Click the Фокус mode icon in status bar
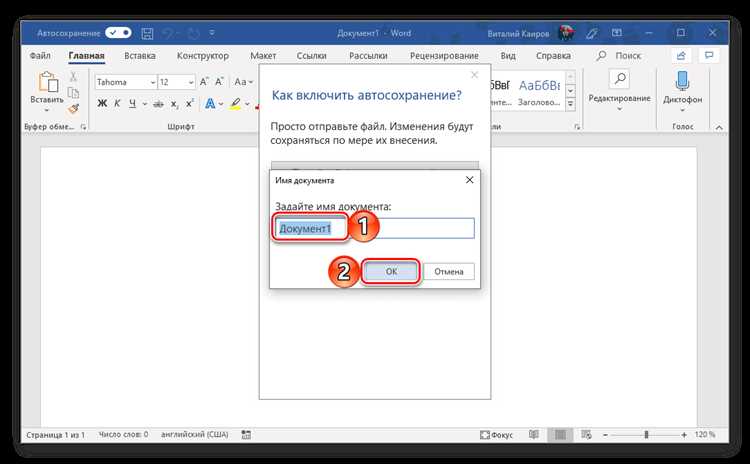 [x=496, y=435]
